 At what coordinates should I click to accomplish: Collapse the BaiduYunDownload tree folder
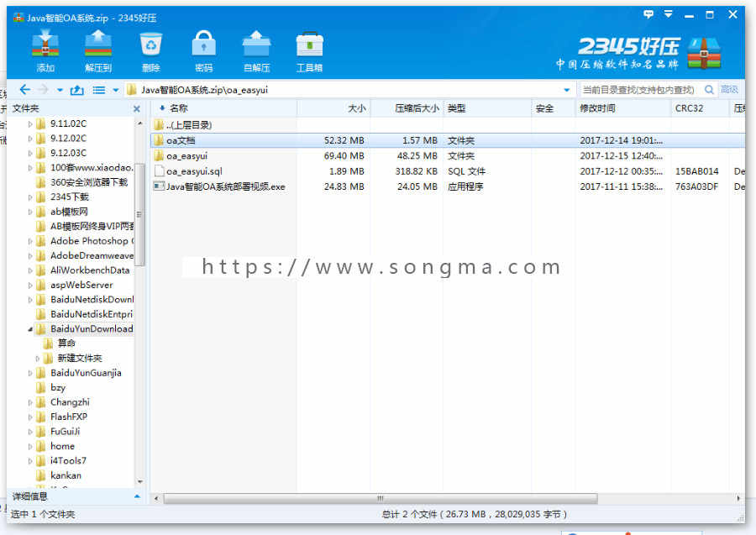click(30, 329)
